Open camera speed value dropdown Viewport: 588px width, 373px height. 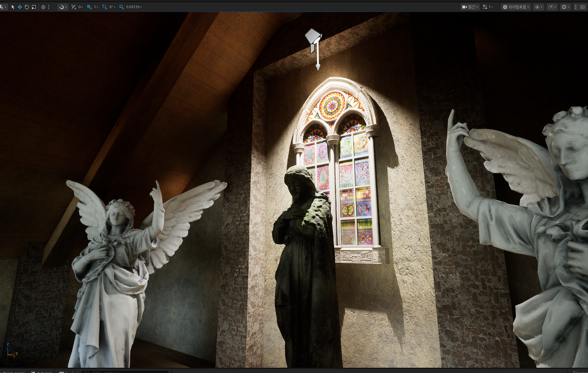pos(488,7)
